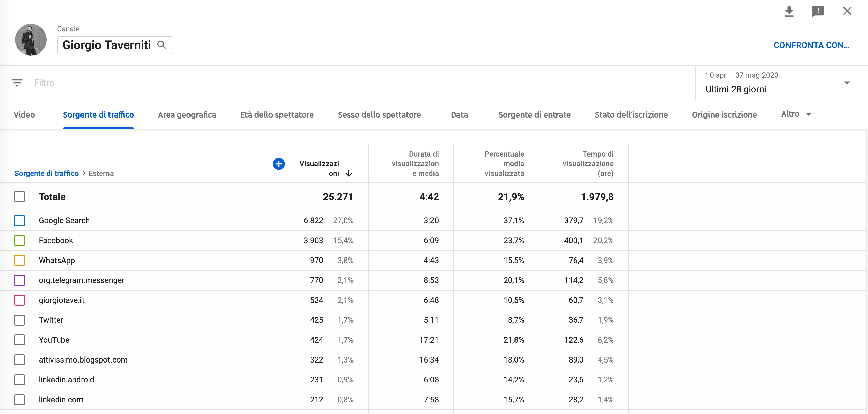Click the sort arrow beside Visualizzazioni
The width and height of the screenshot is (868, 414).
[349, 174]
